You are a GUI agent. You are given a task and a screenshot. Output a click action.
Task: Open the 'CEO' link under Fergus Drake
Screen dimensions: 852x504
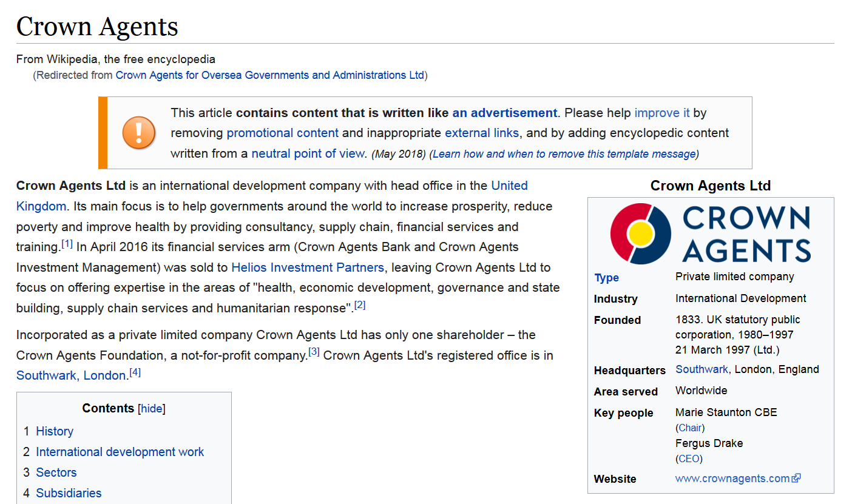click(x=689, y=459)
